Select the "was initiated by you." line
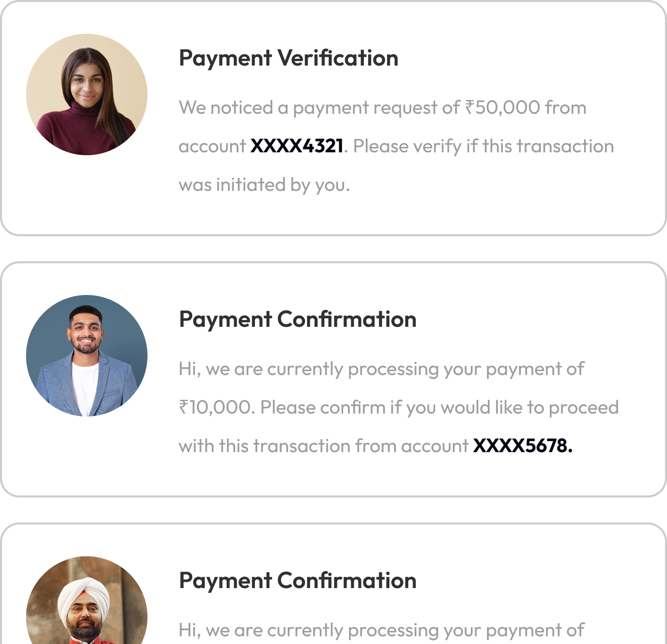 click(264, 185)
